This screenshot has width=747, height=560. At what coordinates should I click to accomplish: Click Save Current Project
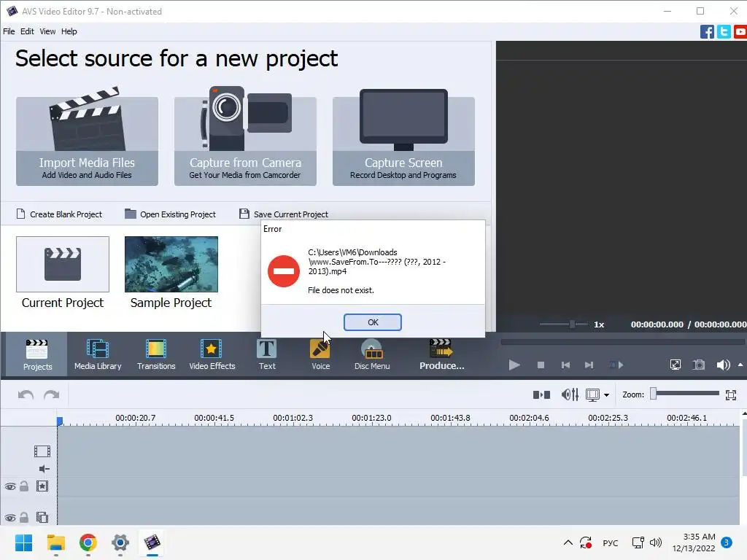[284, 214]
